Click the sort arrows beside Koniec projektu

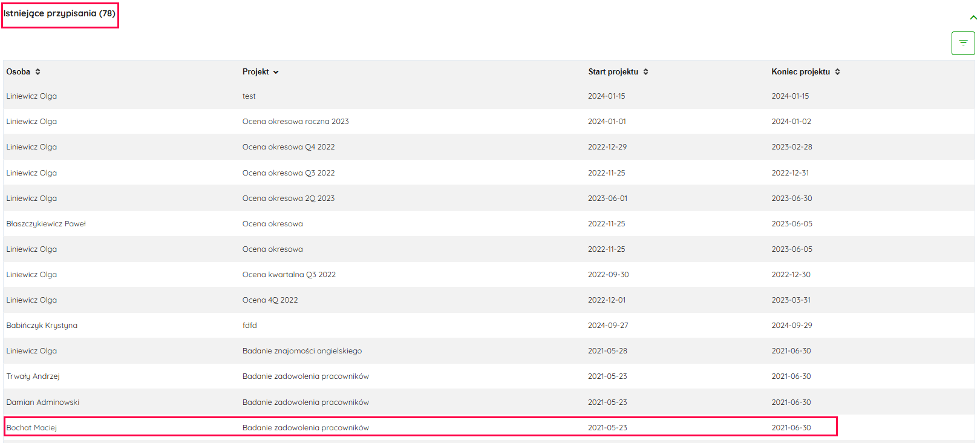click(x=837, y=71)
